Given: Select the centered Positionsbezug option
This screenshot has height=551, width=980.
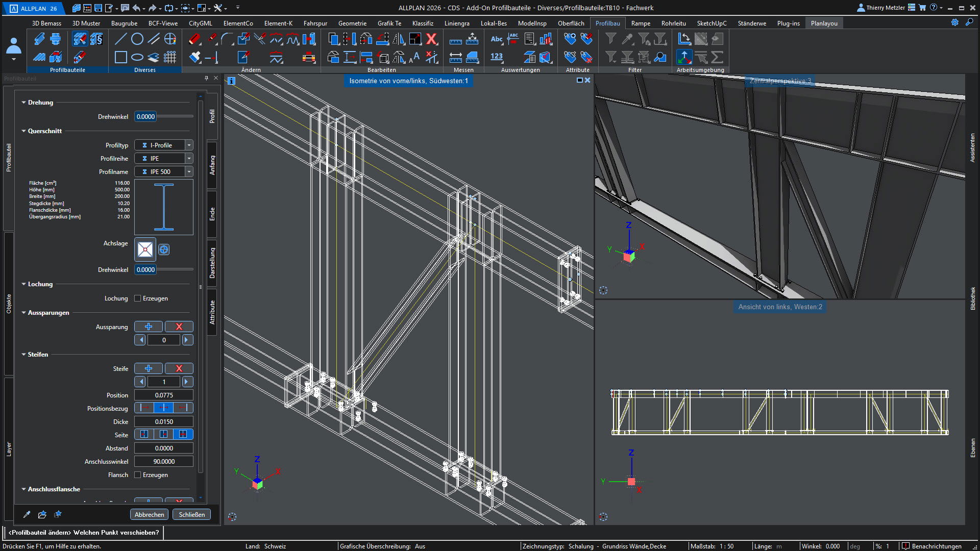Looking at the screenshot, I should [163, 408].
